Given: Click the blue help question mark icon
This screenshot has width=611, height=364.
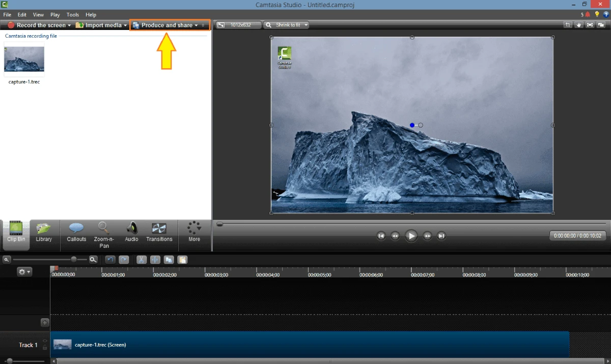Looking at the screenshot, I should 606,14.
